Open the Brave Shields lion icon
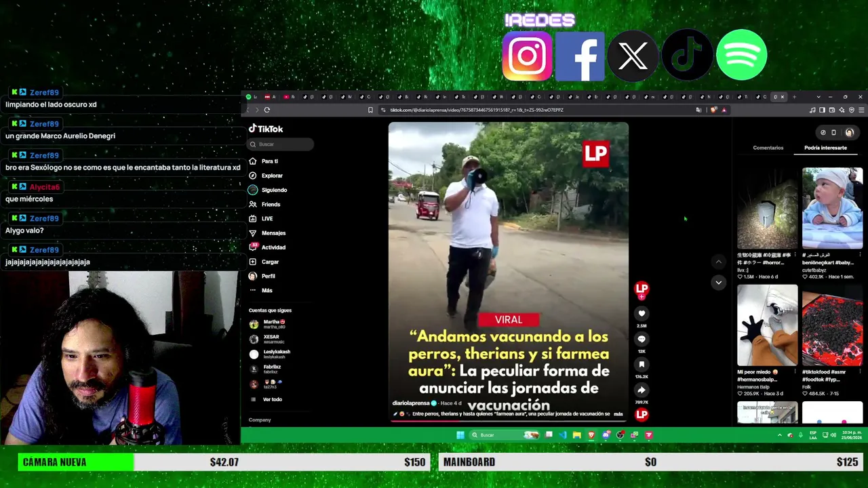The image size is (868, 488). tap(713, 110)
